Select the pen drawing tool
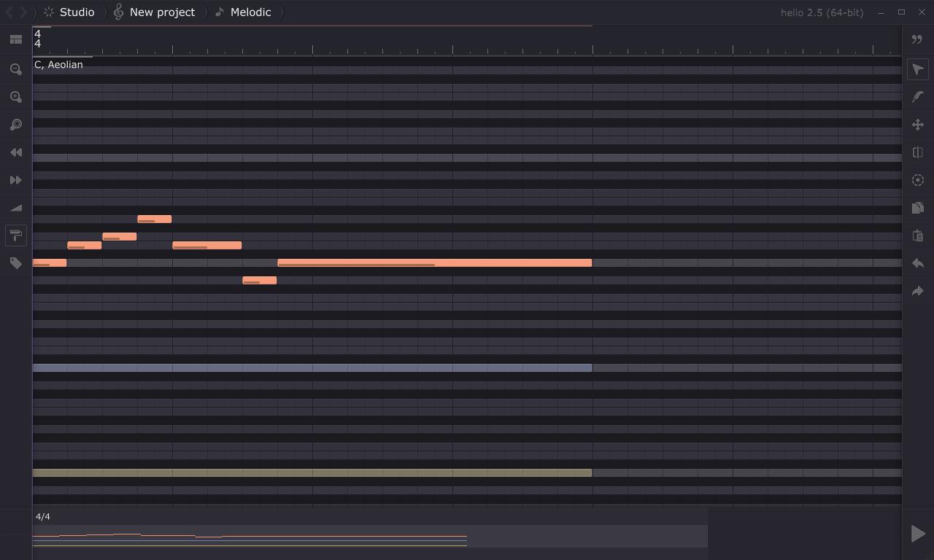Viewport: 934px width, 560px height. tap(918, 97)
